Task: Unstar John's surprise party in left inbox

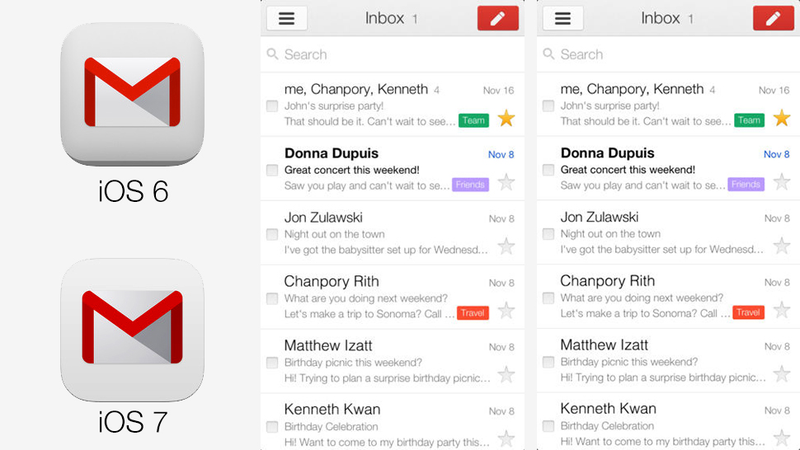Action: 506,118
